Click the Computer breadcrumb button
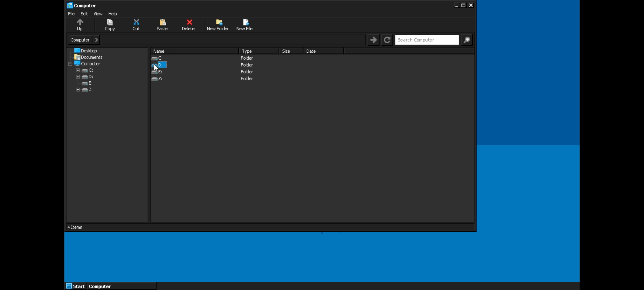Image resolution: width=644 pixels, height=290 pixels. tap(80, 40)
